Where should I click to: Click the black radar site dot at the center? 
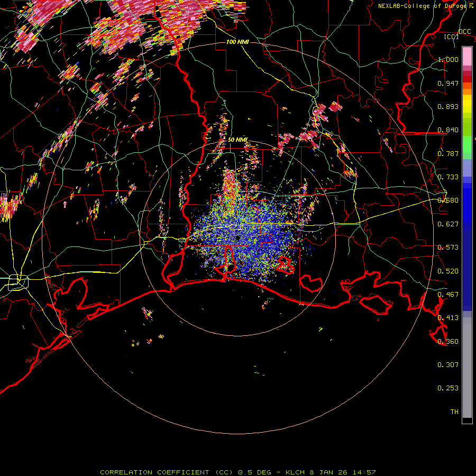237,237
